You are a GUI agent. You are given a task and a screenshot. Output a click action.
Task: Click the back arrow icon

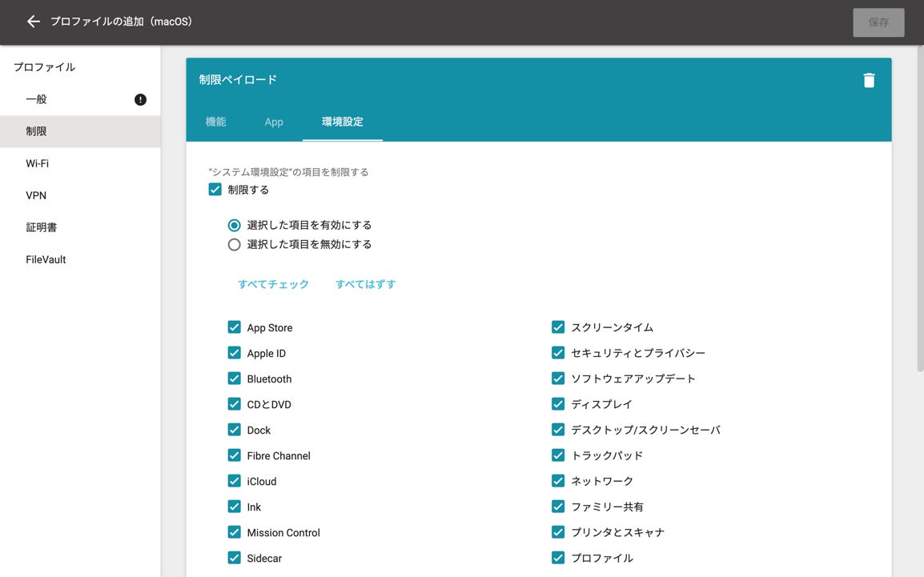click(x=34, y=22)
